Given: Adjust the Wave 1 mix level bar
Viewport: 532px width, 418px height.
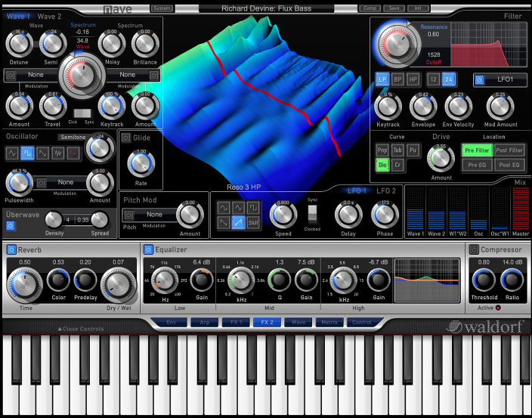Looking at the screenshot, I should tap(416, 209).
